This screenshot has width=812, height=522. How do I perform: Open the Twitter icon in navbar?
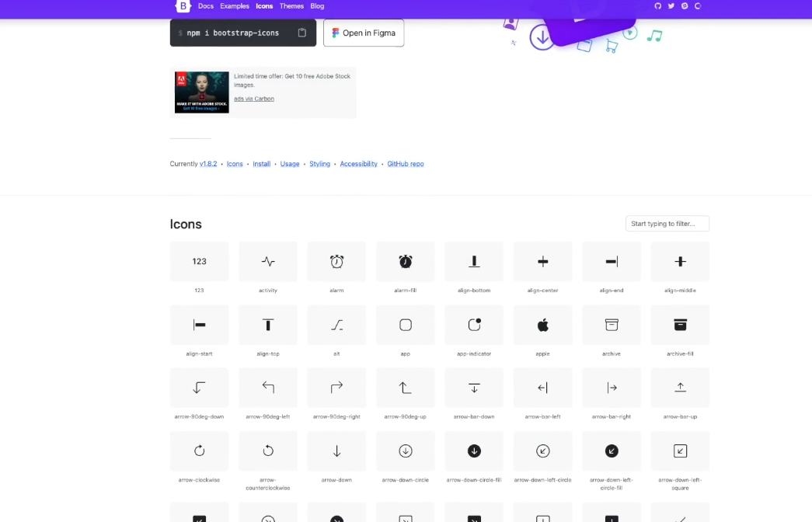(671, 5)
